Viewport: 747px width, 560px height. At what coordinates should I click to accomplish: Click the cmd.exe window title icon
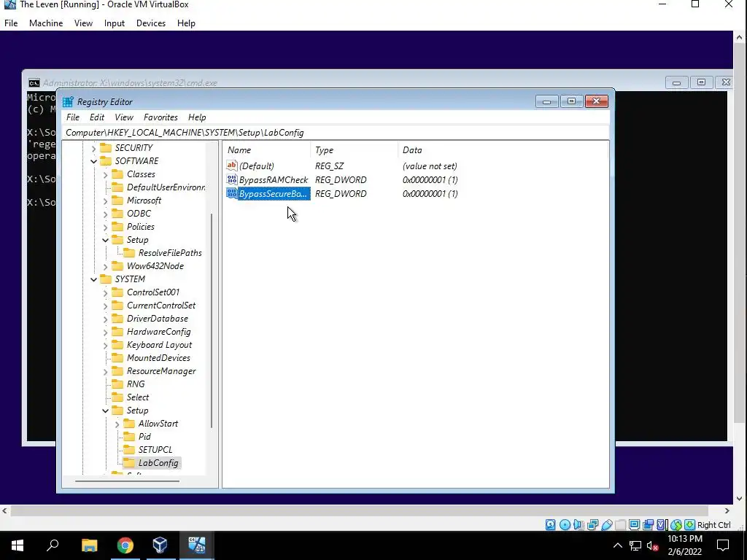[x=34, y=83]
